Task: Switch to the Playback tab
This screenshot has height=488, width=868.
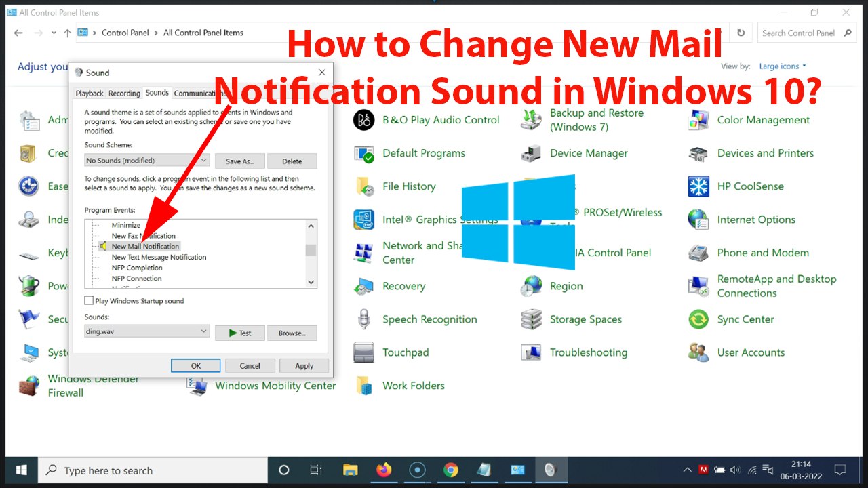Action: coord(90,94)
